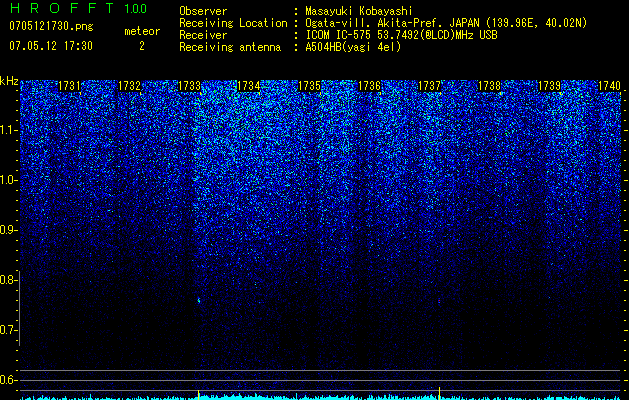Click frequency axis label 0.7

[7, 330]
